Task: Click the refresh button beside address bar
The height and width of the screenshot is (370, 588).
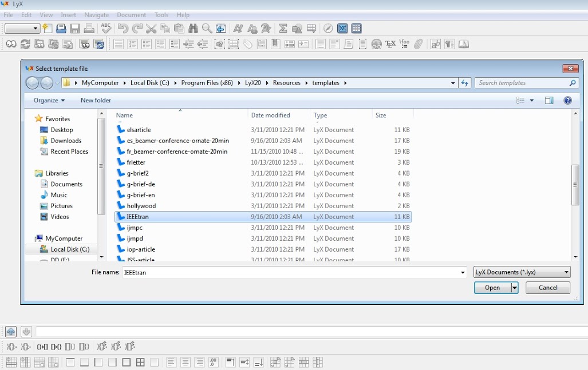Action: coord(465,83)
